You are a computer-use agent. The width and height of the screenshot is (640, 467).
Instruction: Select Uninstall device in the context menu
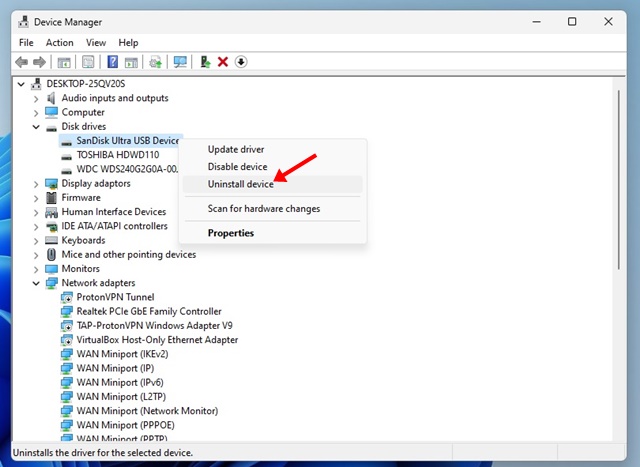(x=240, y=185)
